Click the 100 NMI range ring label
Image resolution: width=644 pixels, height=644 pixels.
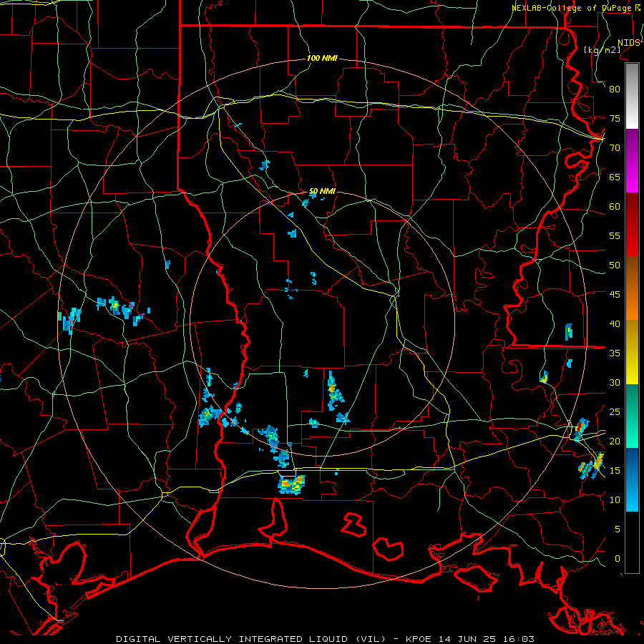[322, 59]
